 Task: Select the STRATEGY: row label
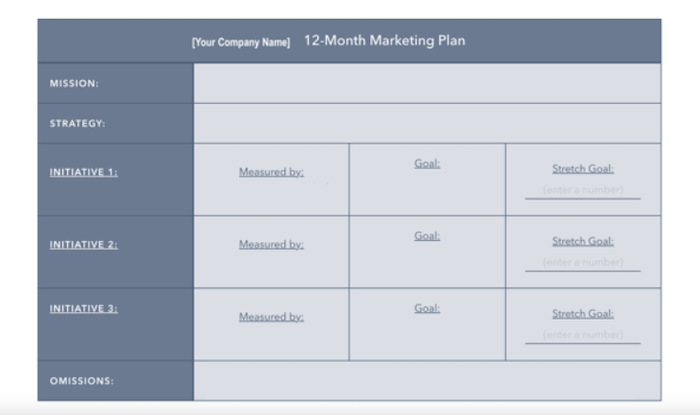pyautogui.click(x=77, y=124)
